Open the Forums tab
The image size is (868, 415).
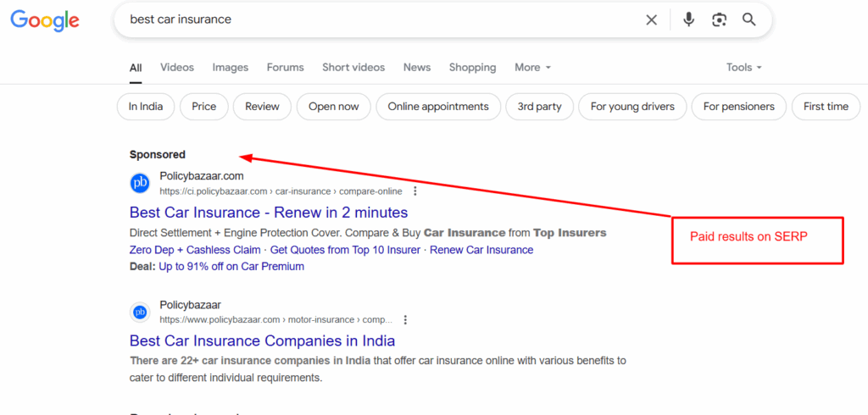285,68
